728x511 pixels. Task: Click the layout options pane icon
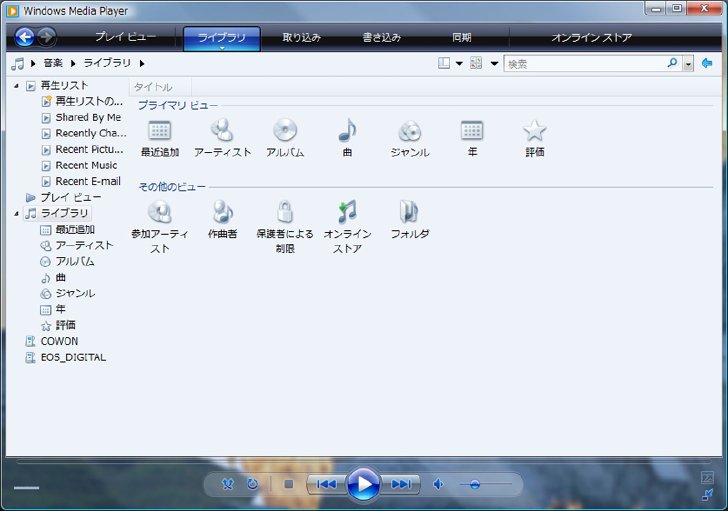[x=444, y=63]
